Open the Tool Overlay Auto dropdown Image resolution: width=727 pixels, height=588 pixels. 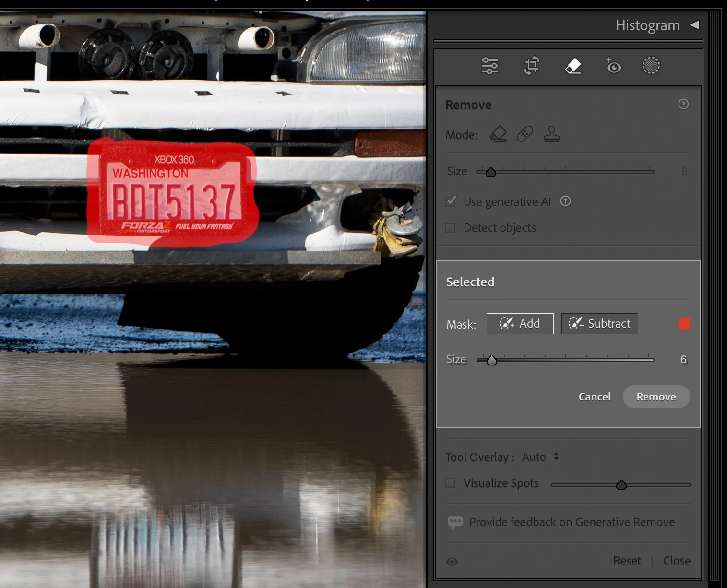pyautogui.click(x=540, y=457)
